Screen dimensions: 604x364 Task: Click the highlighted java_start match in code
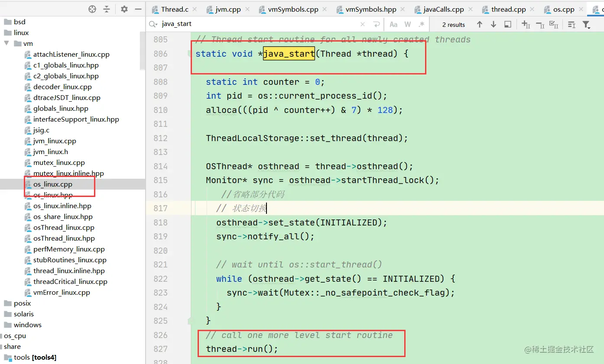tap(289, 54)
